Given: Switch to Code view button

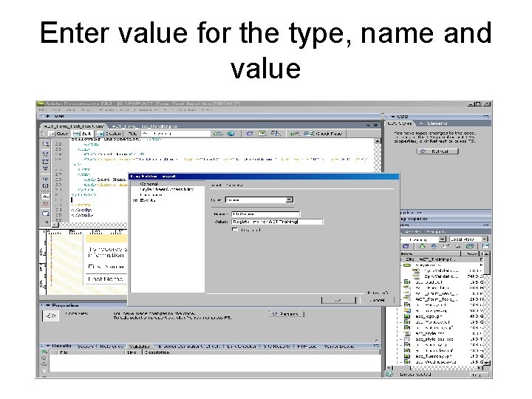Looking at the screenshot, I should (x=58, y=134).
